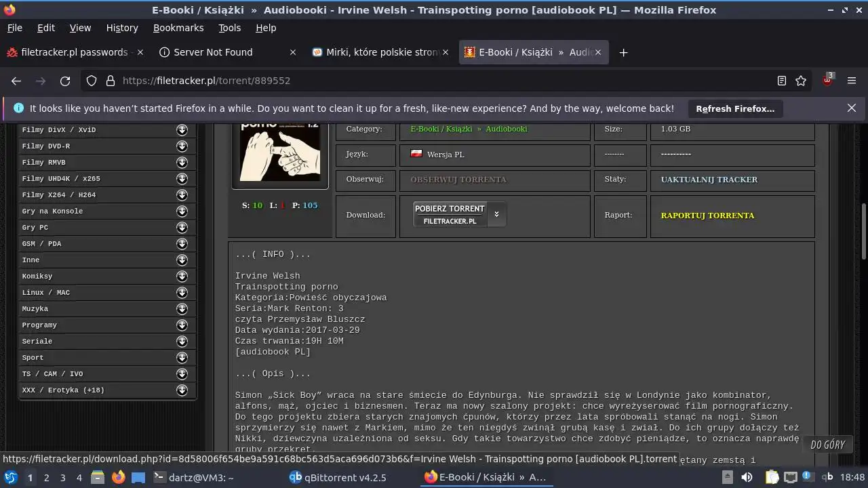Expand Seriale category arrow

[x=182, y=341]
